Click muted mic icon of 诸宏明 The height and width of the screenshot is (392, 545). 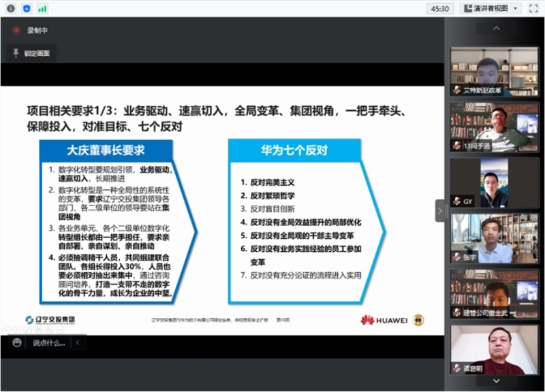coord(456,368)
